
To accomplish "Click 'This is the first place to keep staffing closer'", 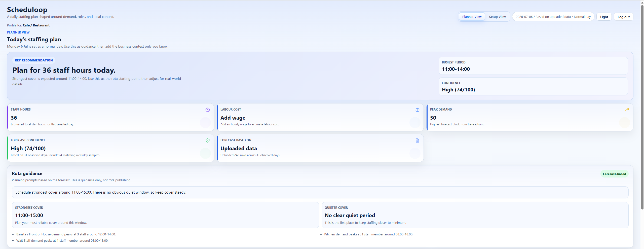I will (x=365, y=223).
